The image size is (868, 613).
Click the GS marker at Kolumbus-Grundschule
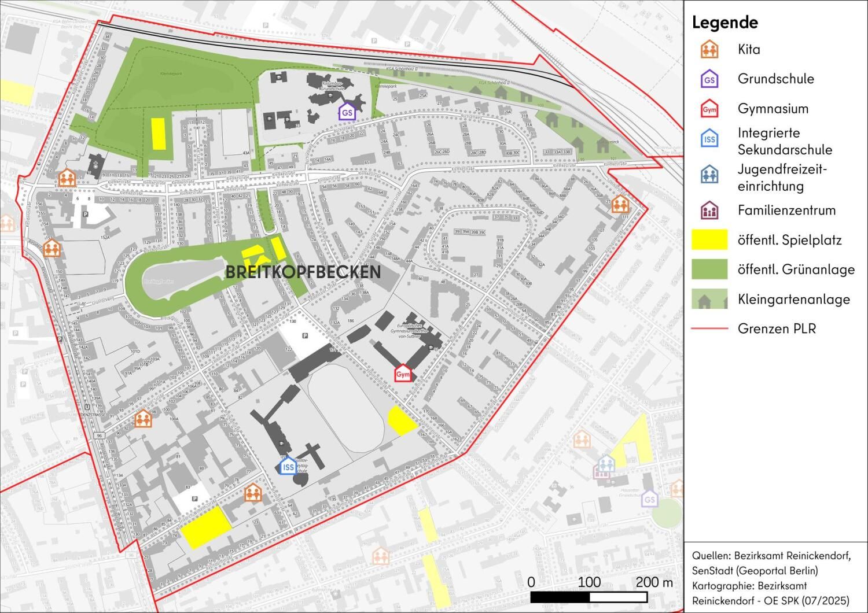pyautogui.click(x=347, y=112)
